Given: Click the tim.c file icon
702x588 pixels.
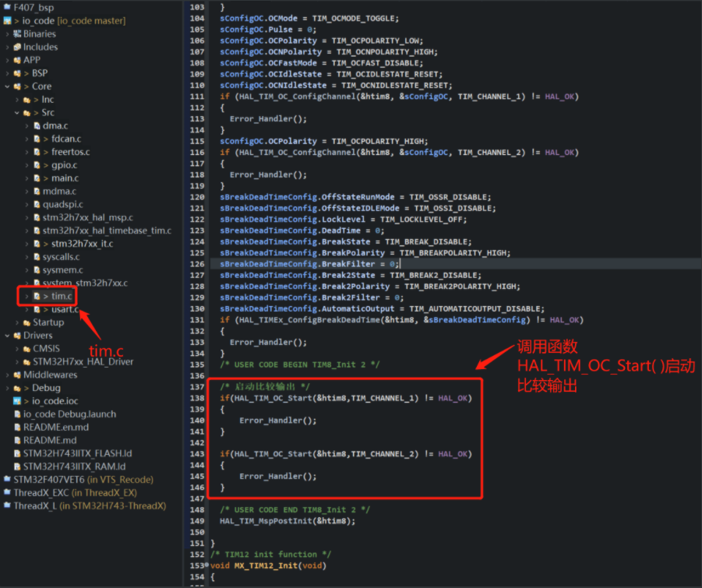Looking at the screenshot, I should tap(37, 296).
